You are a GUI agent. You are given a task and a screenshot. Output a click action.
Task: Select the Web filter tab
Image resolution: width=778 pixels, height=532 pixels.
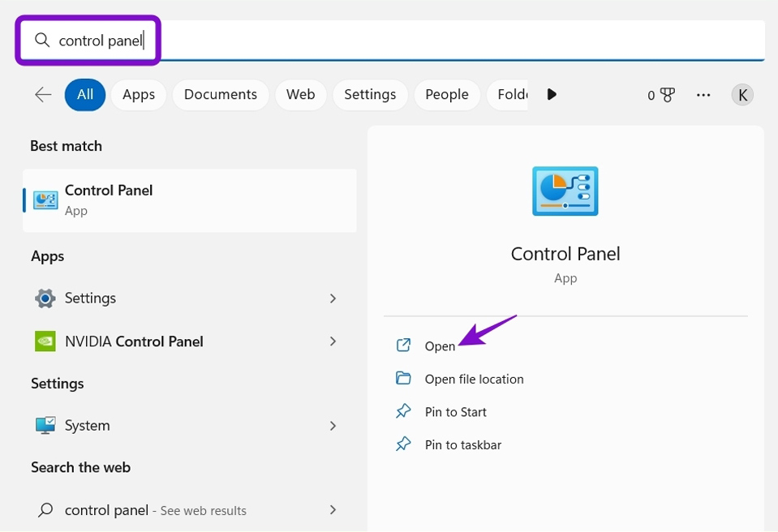(300, 95)
